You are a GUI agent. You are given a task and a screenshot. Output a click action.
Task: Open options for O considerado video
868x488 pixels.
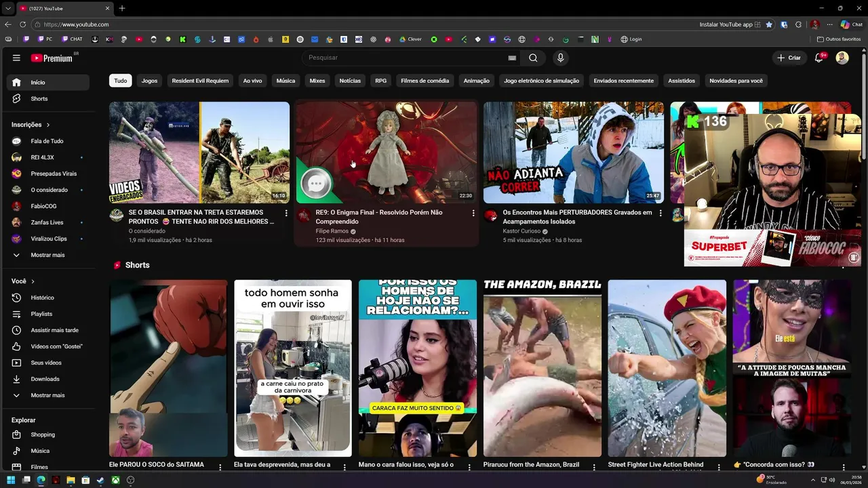pyautogui.click(x=286, y=213)
